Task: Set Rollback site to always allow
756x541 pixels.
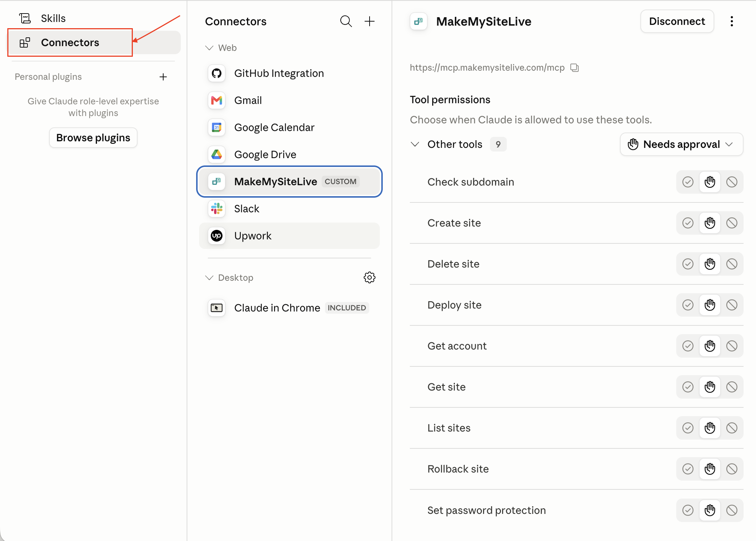Action: (688, 469)
